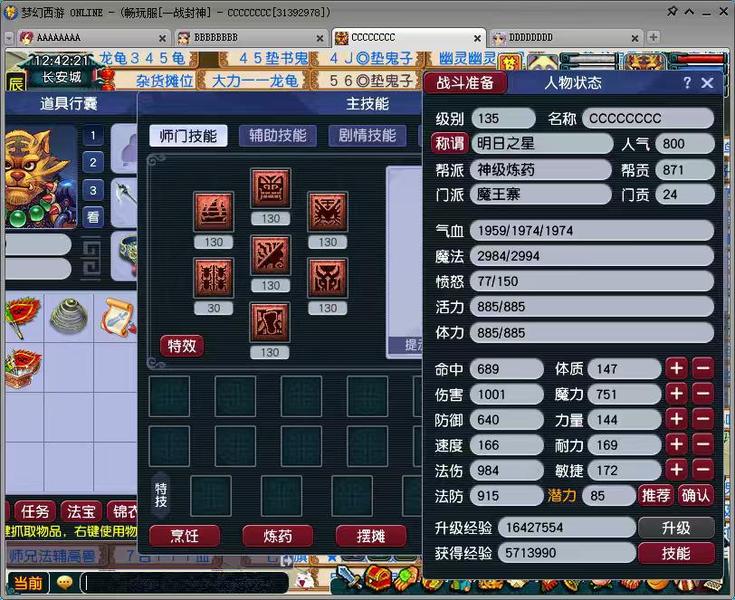This screenshot has height=600, width=735.
Task: Click into the chat text input field
Action: tap(185, 583)
